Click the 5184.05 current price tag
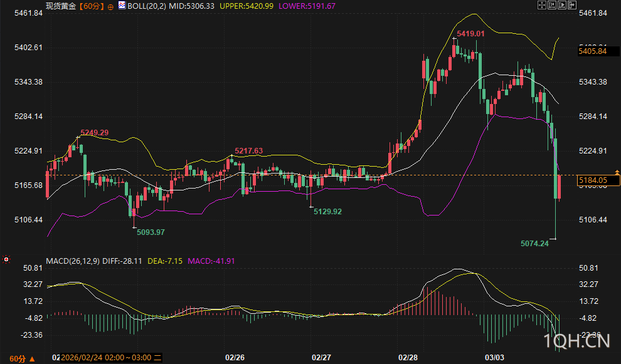Screen dimensions: 621x364 point(598,180)
